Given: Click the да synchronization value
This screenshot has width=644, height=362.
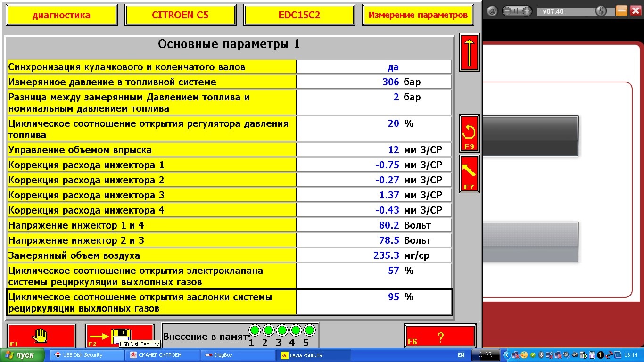Looking at the screenshot, I should pyautogui.click(x=393, y=67).
